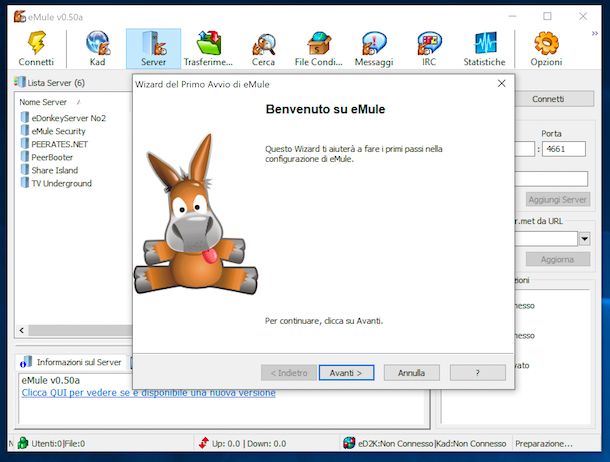Open the File Condivisi shared files icon

tap(318, 43)
